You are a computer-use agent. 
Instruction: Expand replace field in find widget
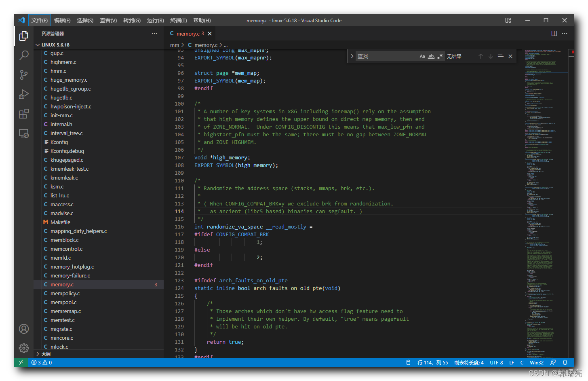[x=352, y=56]
